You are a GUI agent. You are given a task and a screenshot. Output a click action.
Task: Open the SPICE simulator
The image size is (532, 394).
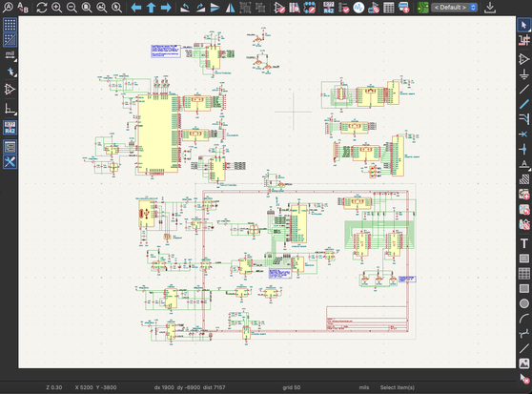tap(358, 7)
